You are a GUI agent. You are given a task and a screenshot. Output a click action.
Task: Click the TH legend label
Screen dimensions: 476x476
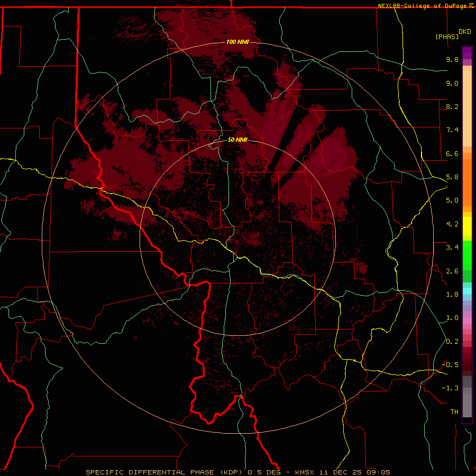click(x=454, y=412)
